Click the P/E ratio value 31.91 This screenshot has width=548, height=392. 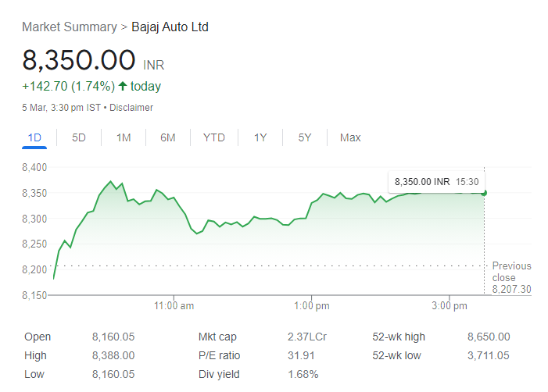[301, 356]
